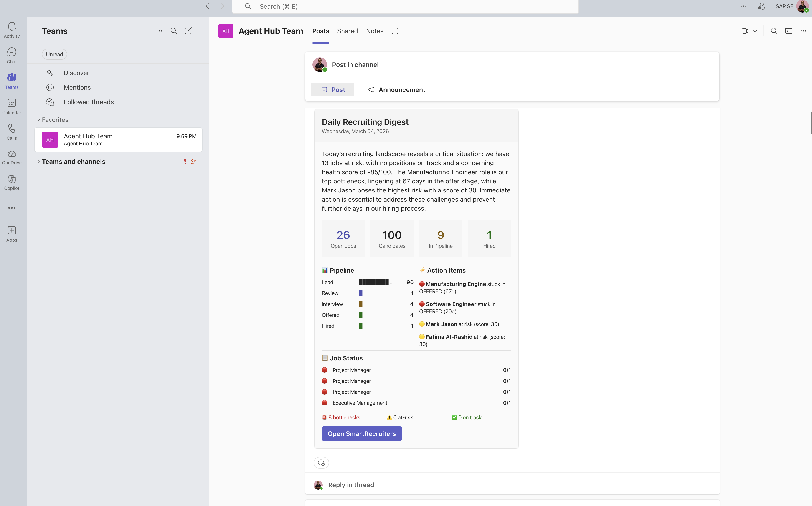Click the Teams panel search icon

point(174,31)
